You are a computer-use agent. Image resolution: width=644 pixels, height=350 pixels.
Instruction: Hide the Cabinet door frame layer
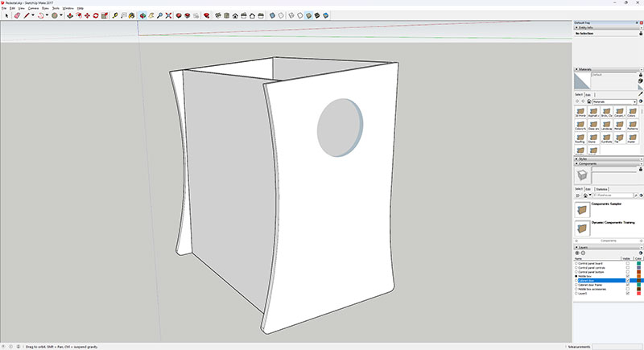click(x=628, y=285)
